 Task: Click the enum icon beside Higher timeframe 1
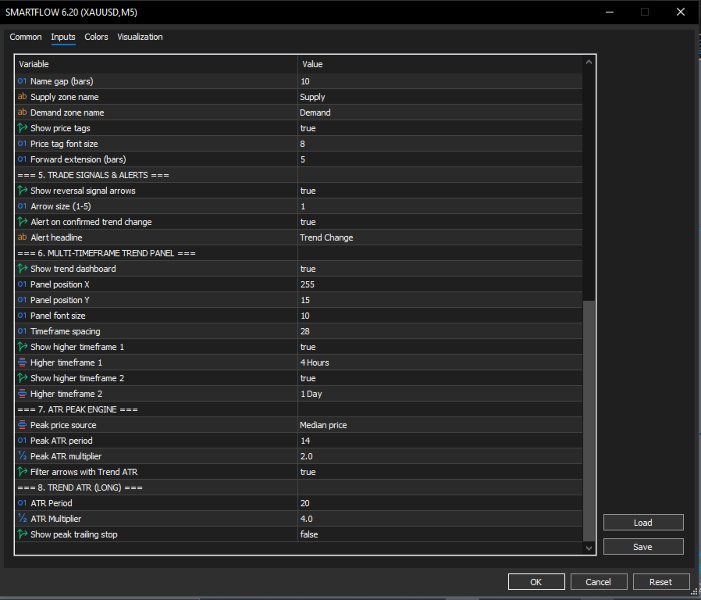click(x=22, y=363)
